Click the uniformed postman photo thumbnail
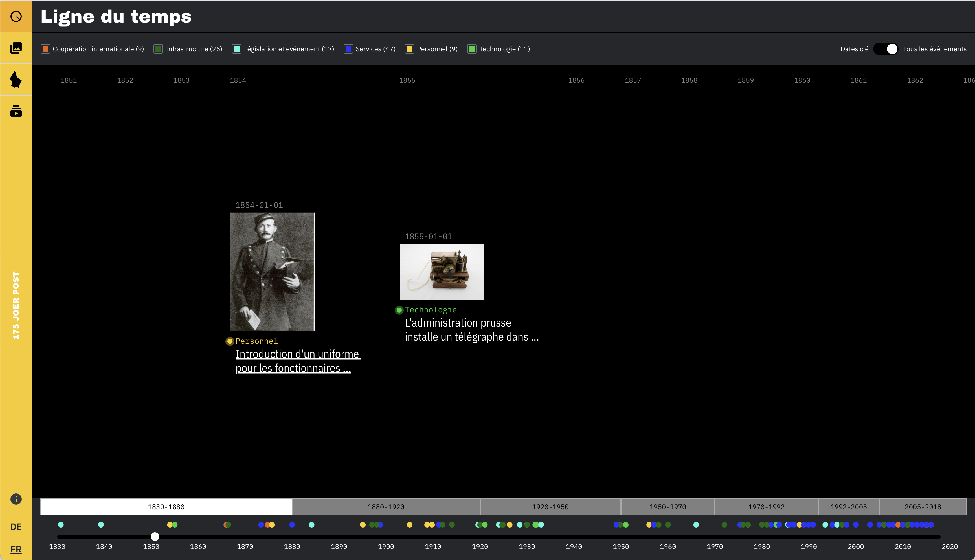 [x=273, y=272]
